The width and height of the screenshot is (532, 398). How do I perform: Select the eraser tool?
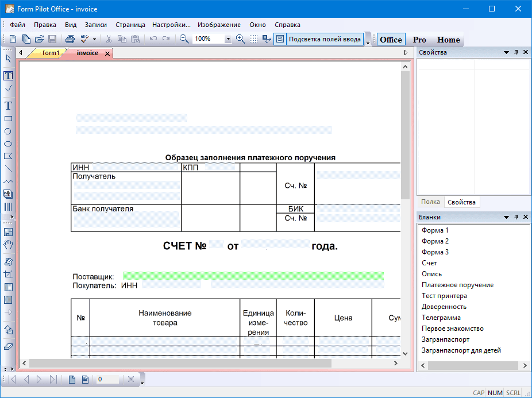[x=8, y=347]
